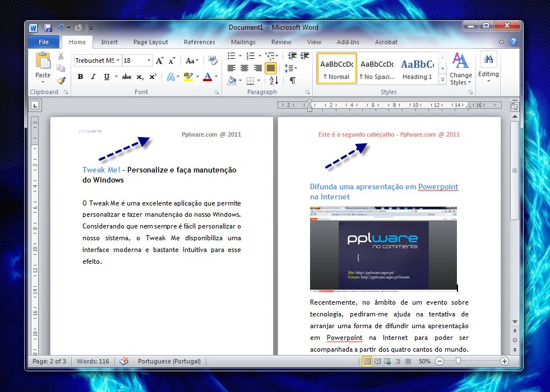Click the spelling check status icon
This screenshot has width=550, height=392.
point(124,361)
